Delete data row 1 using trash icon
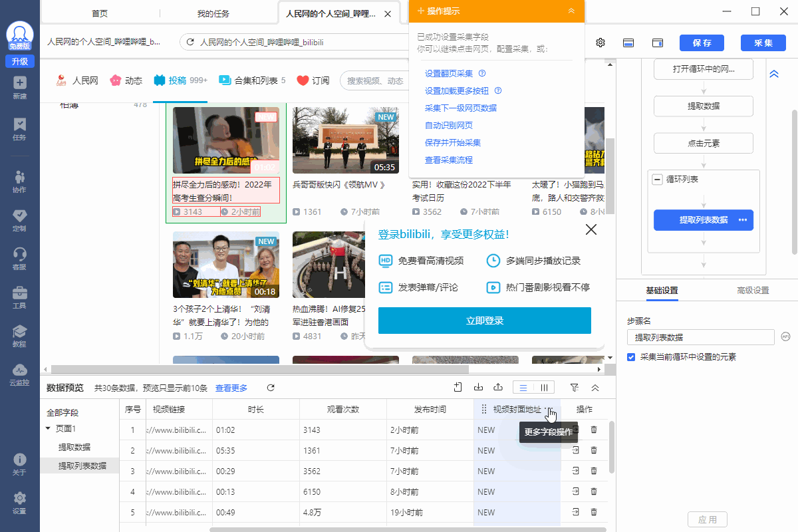798x532 pixels. pyautogui.click(x=594, y=430)
